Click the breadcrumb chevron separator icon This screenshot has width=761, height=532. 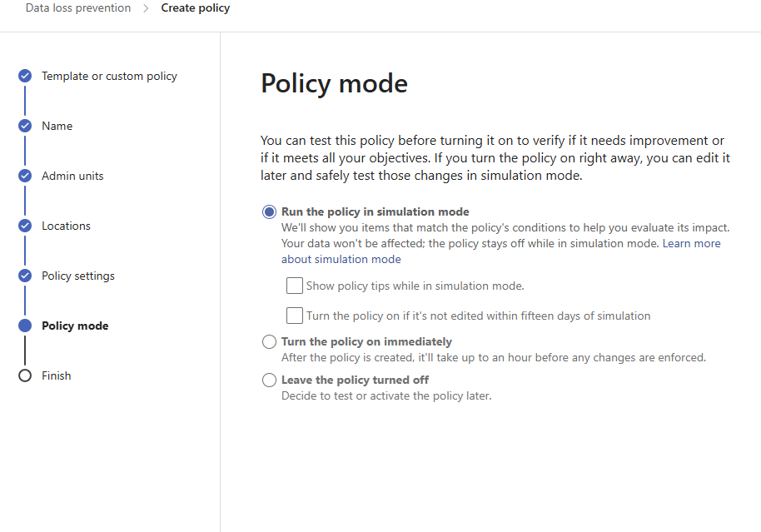tap(146, 8)
